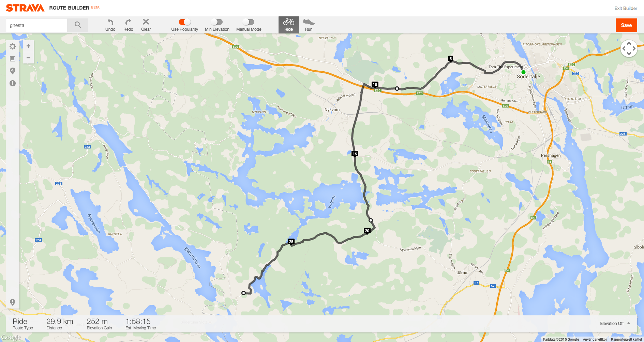Viewport: 644px width, 342px height.
Task: Click the map pan control arrows
Action: (629, 48)
